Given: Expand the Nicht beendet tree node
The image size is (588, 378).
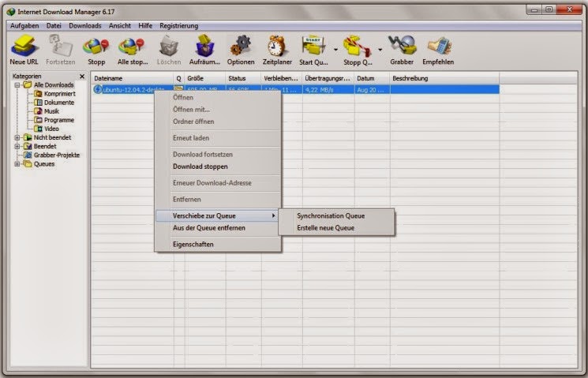Looking at the screenshot, I should pos(17,137).
